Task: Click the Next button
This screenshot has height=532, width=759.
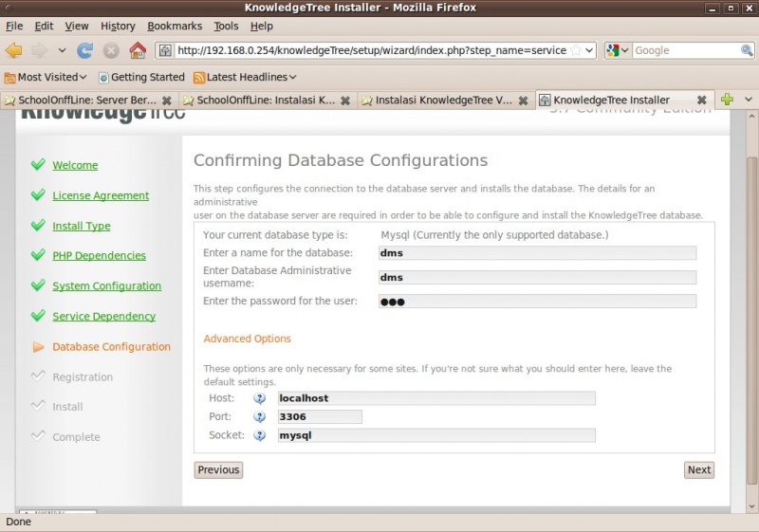Action: (x=698, y=470)
